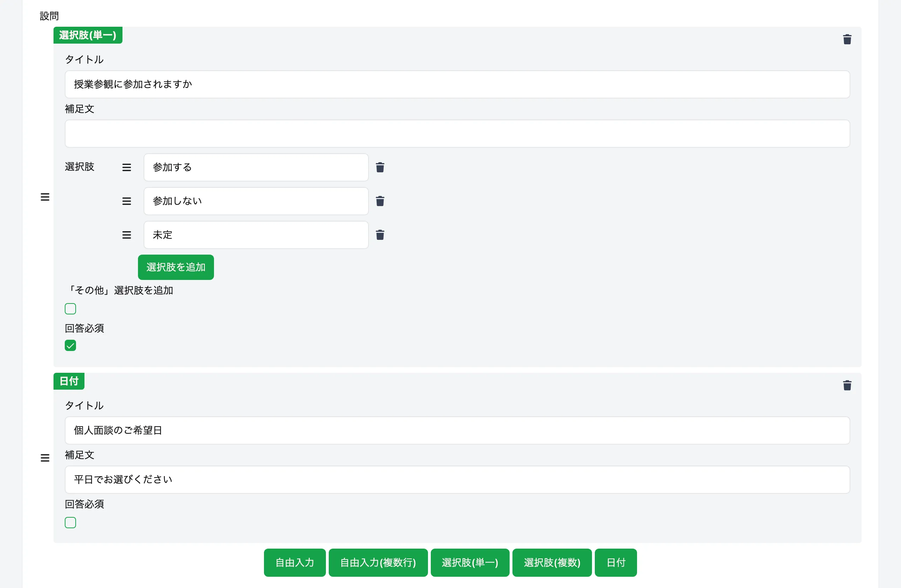
Task: Edit the title field 授業参観に参加されますか
Action: (457, 84)
